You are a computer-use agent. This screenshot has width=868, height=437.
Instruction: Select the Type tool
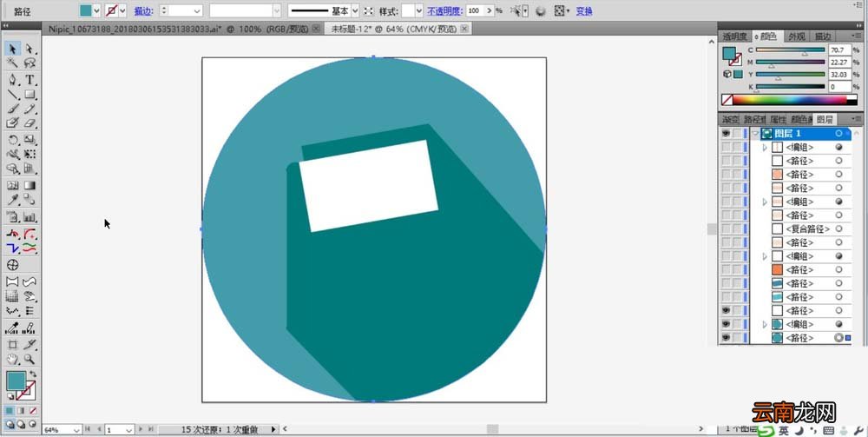pyautogui.click(x=30, y=80)
